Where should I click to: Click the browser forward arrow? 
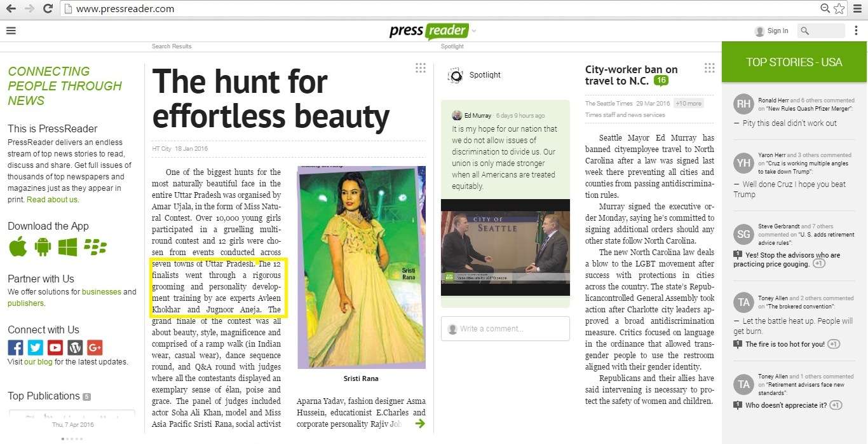(29, 9)
